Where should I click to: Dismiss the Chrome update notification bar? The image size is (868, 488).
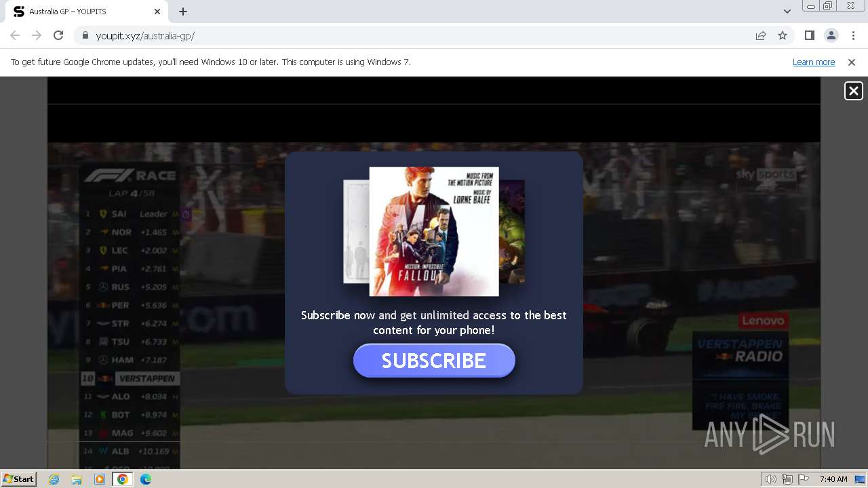pos(852,62)
